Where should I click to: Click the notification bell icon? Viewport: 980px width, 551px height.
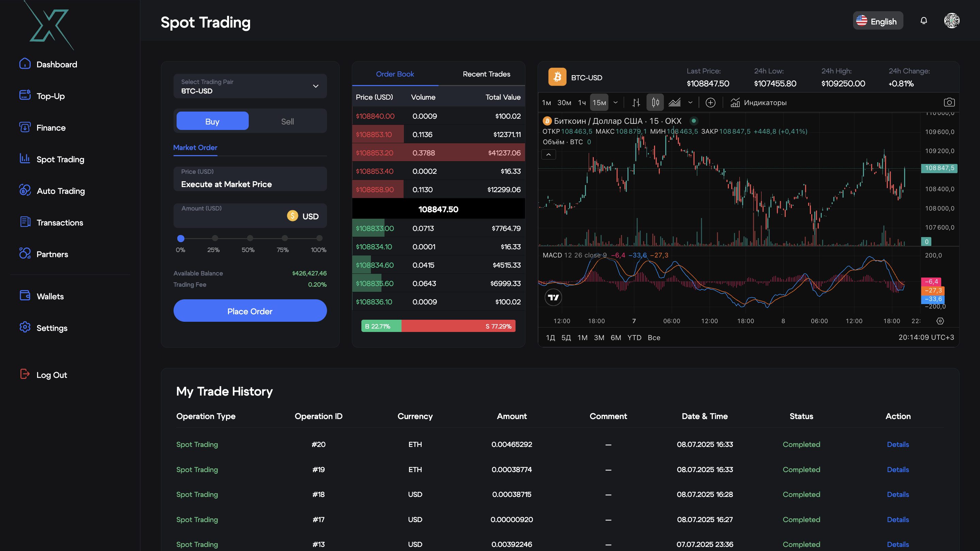(x=923, y=20)
